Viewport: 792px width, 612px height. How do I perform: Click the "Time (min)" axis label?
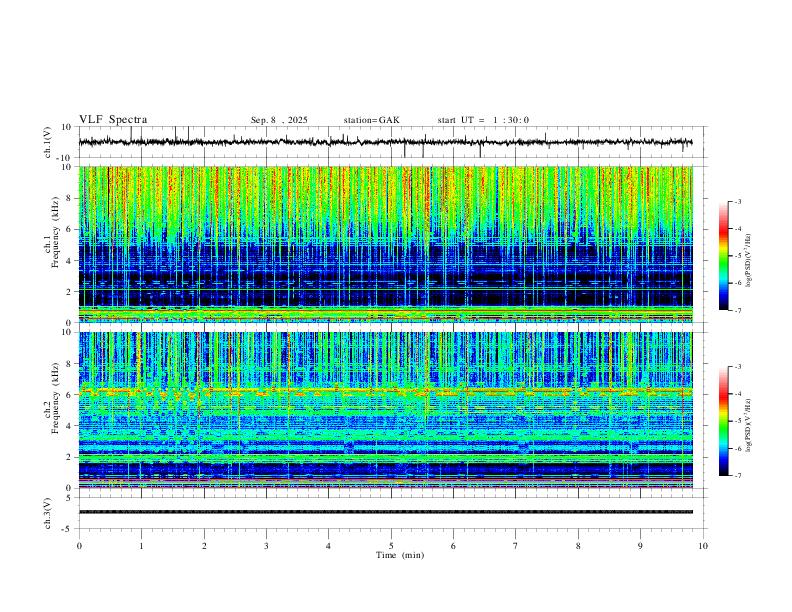click(400, 555)
